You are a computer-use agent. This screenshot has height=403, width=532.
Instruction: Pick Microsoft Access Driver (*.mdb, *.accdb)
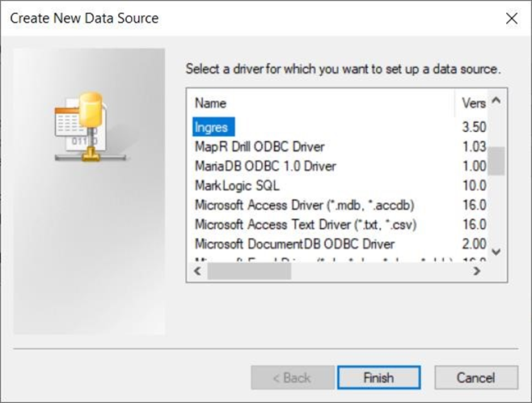point(310,205)
